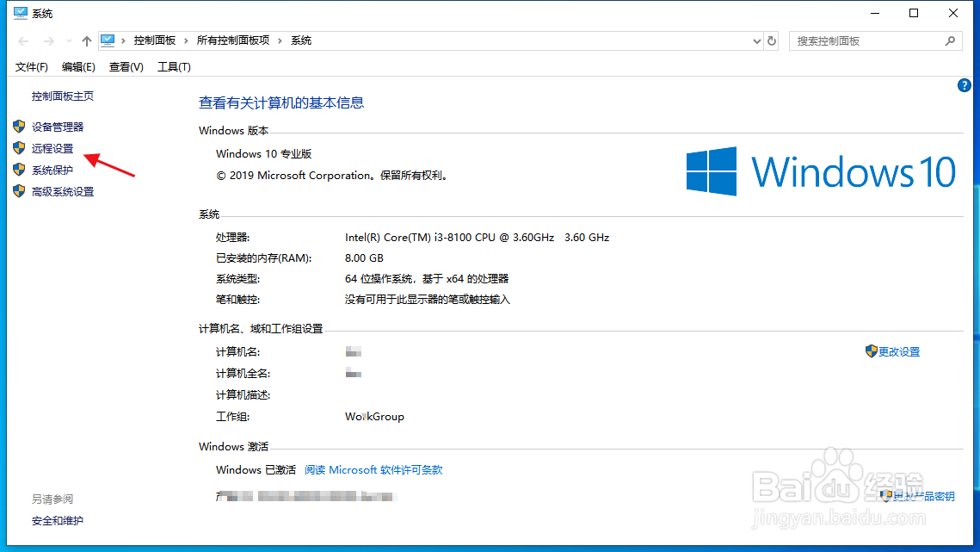Select the text Windows 10 专业版
This screenshot has width=980, height=552.
click(264, 154)
